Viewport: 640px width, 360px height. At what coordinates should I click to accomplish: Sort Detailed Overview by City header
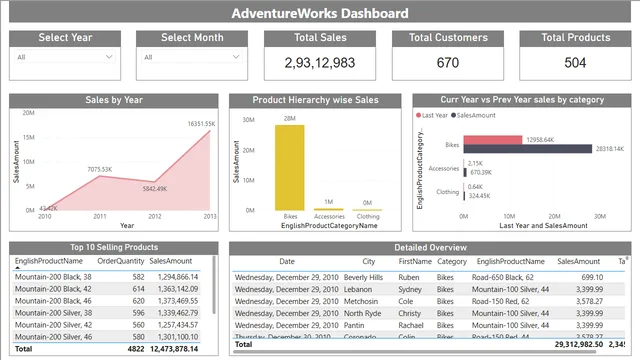click(369, 261)
